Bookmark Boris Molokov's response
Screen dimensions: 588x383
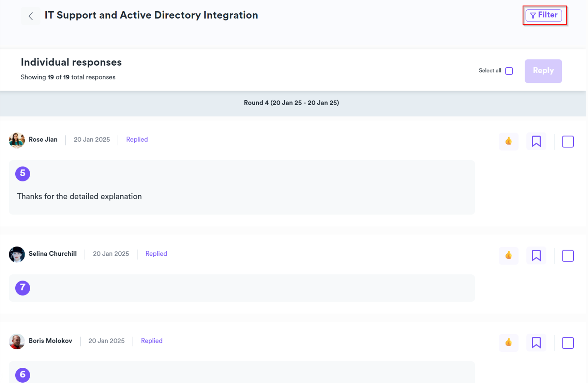click(536, 342)
